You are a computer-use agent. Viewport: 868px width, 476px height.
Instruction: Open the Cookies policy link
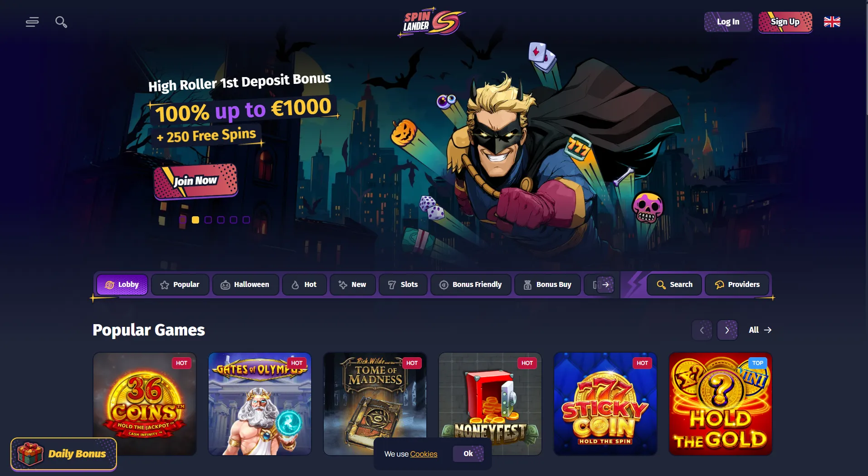424,454
